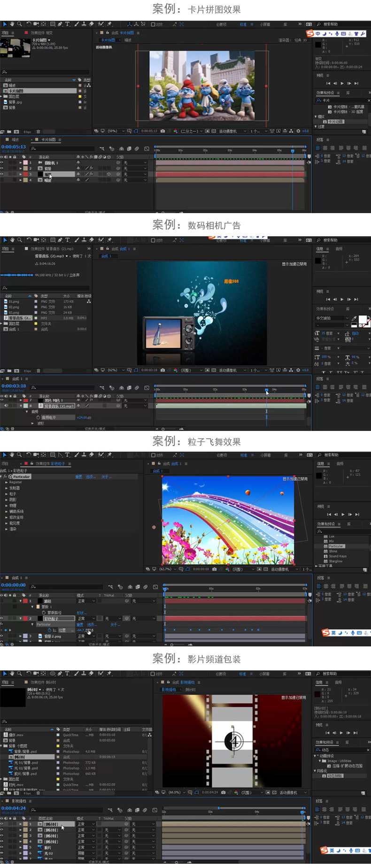371x868 pixels.
Task: Open the 库 tab in 粒子飞舞效果 effects panel
Action: [349, 524]
